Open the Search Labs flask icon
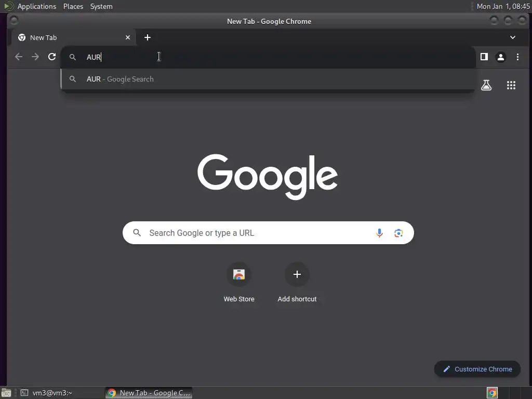 pyautogui.click(x=486, y=85)
